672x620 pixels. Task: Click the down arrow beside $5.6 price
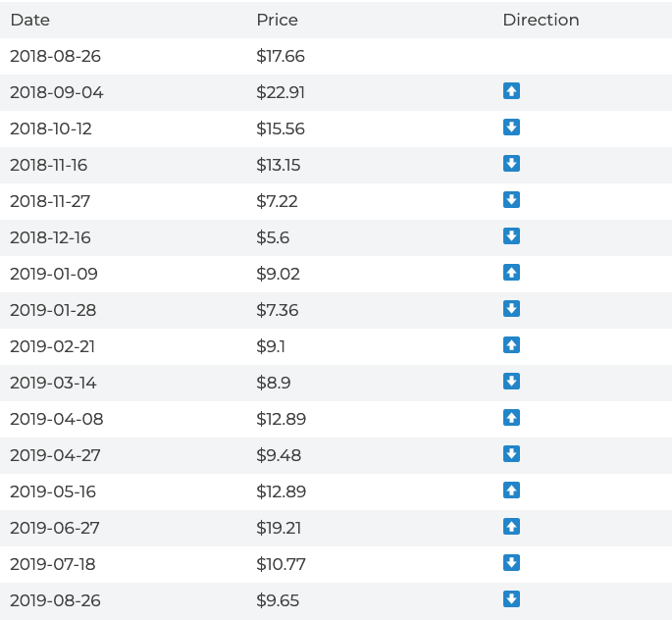511,236
